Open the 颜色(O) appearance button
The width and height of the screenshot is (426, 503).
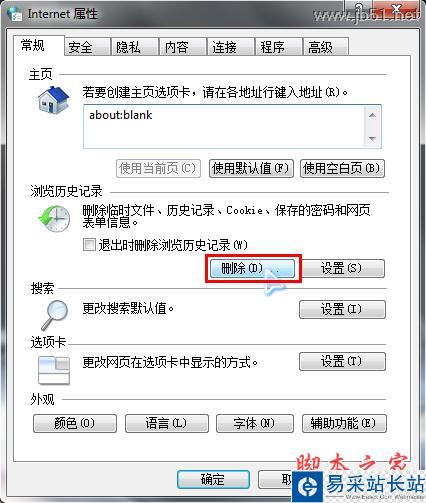click(x=75, y=423)
